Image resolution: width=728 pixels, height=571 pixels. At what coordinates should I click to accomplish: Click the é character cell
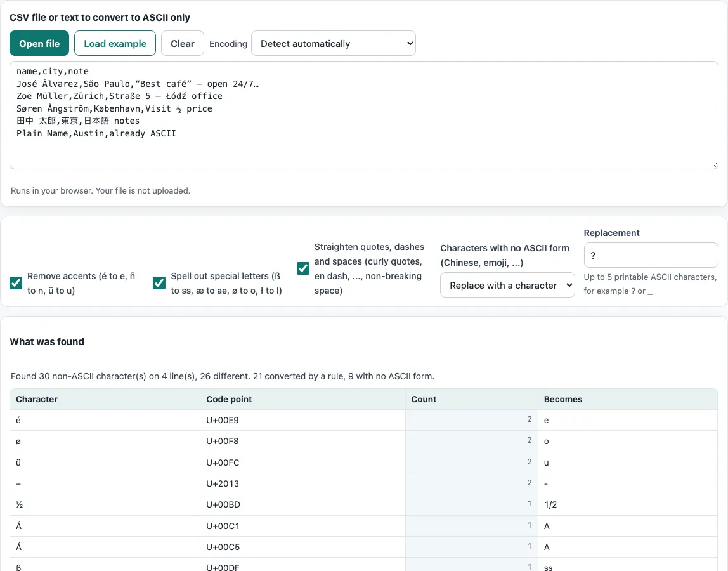tap(105, 420)
